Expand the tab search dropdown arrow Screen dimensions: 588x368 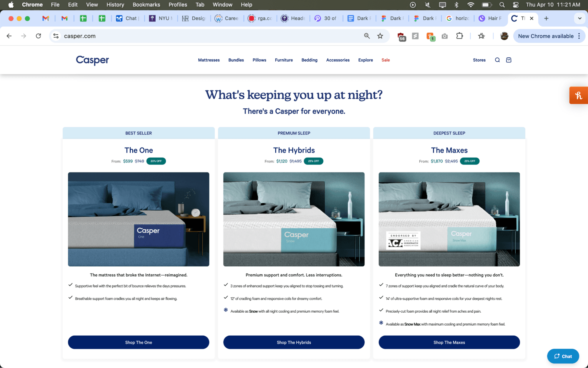coord(579,18)
